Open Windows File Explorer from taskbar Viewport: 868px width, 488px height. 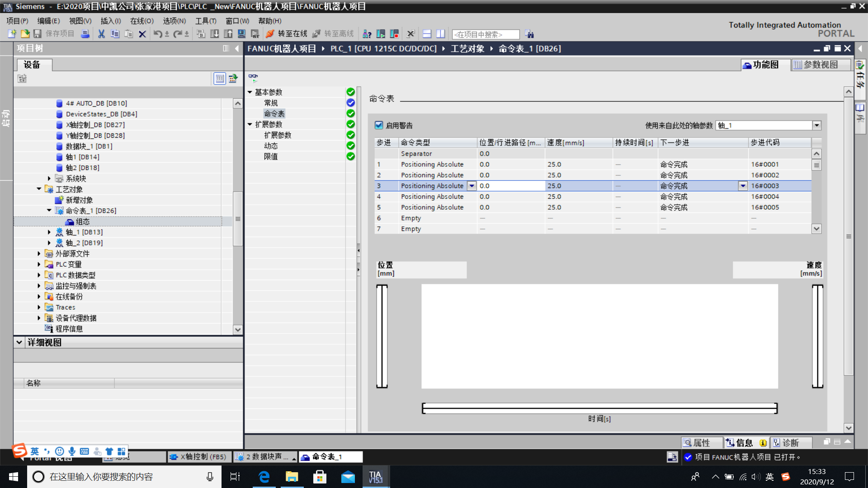pyautogui.click(x=292, y=477)
